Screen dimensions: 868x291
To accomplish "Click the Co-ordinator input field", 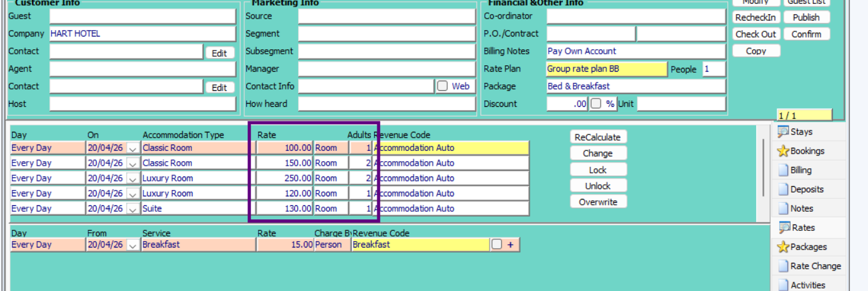I will pyautogui.click(x=636, y=16).
